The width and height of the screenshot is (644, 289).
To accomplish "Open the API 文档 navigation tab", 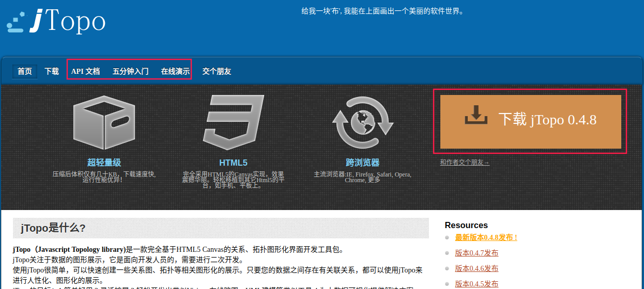I will (85, 71).
